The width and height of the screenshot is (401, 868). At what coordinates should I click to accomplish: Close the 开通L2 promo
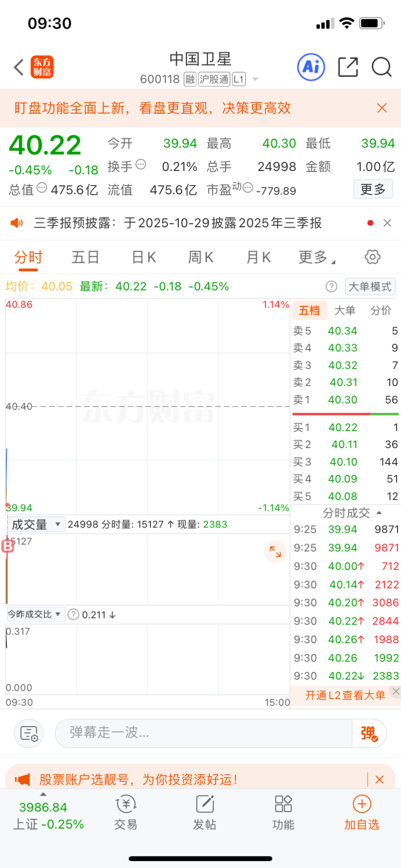pos(396,691)
